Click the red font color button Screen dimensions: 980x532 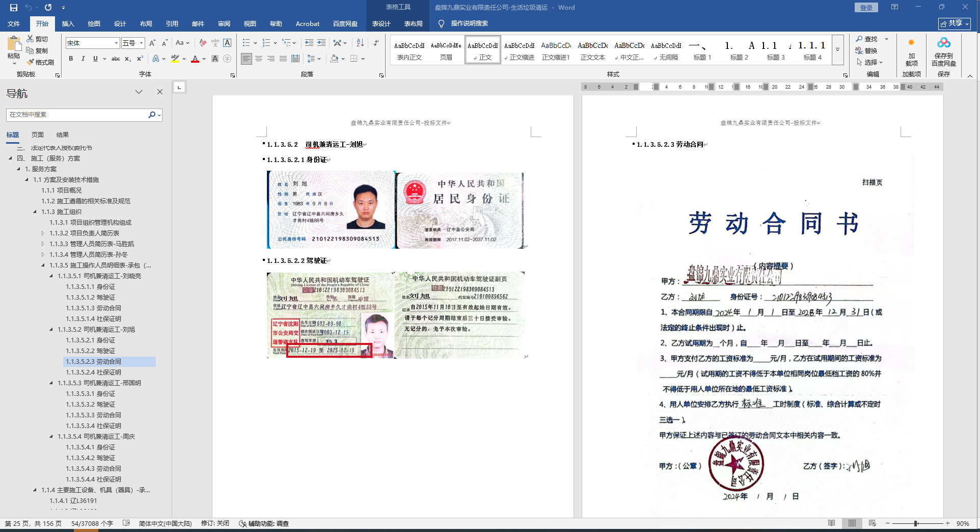click(x=195, y=59)
